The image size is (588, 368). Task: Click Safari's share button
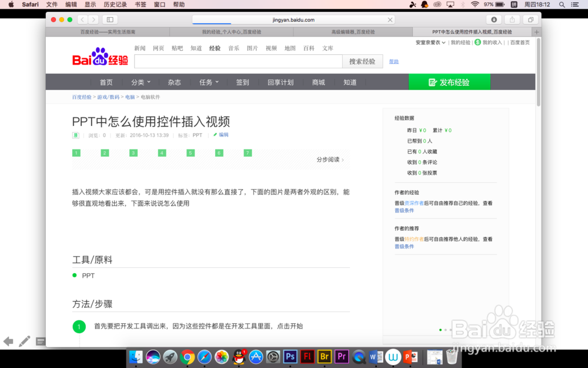[512, 19]
